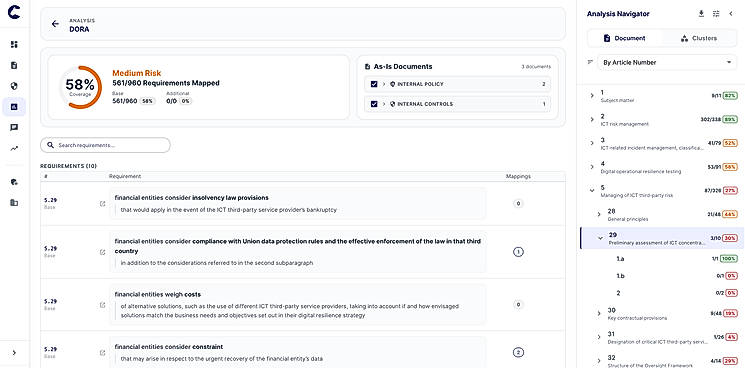
Task: Collapse the Analysis Navigator panel
Action: (731, 14)
